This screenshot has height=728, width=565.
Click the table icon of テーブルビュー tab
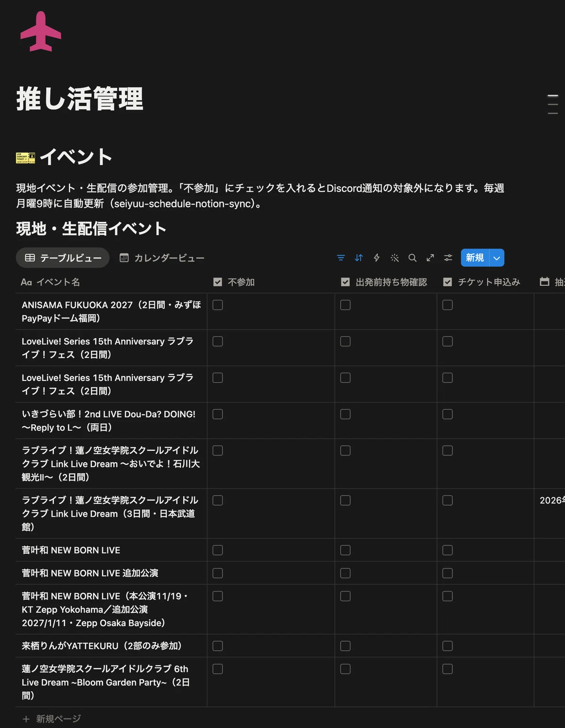30,258
